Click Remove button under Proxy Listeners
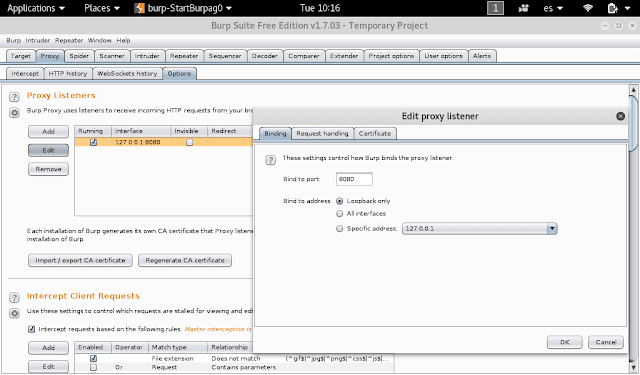Image resolution: width=640 pixels, height=375 pixels. [x=48, y=169]
